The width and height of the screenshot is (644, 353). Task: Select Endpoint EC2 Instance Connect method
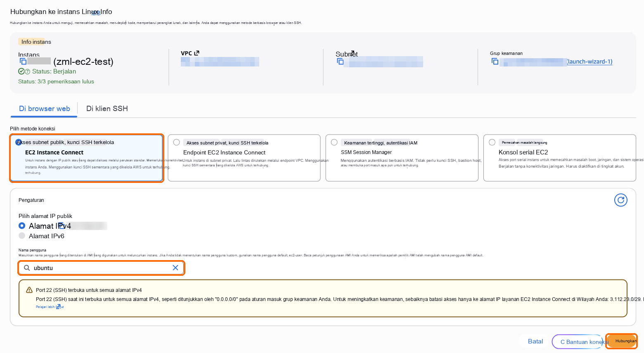(x=244, y=158)
